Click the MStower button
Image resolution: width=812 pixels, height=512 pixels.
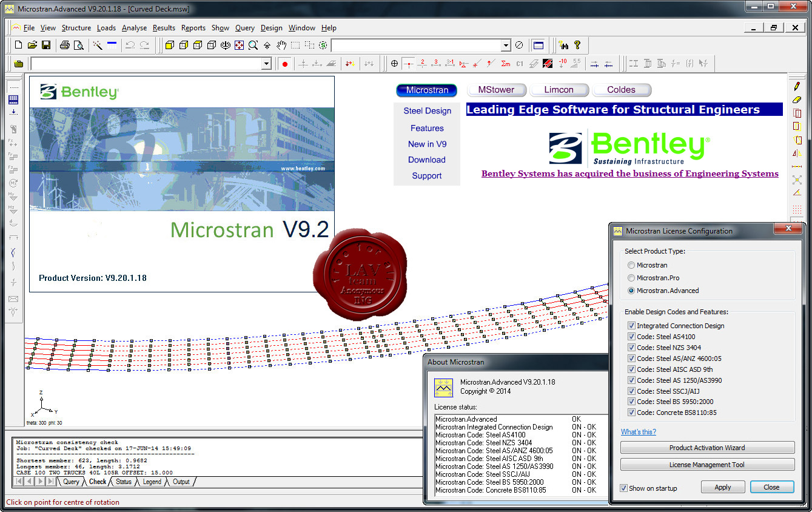(x=496, y=90)
